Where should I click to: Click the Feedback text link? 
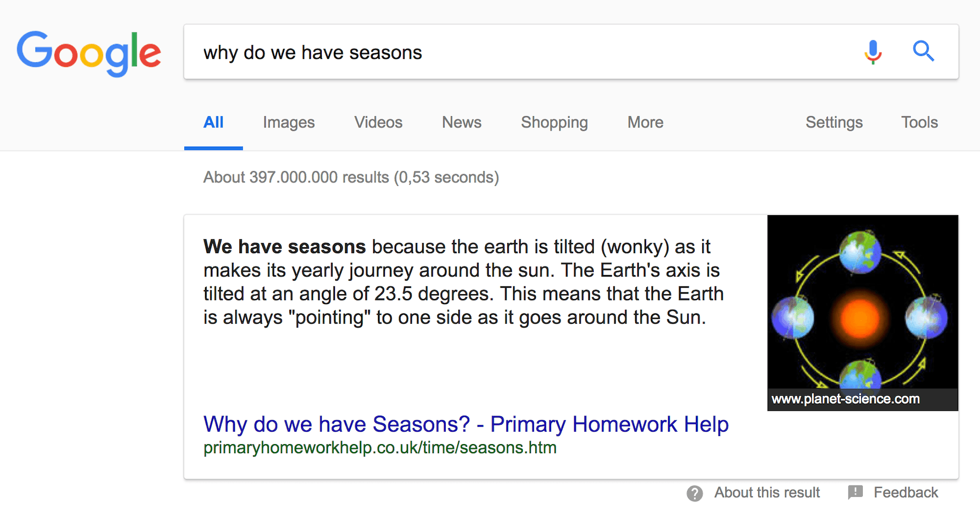click(905, 493)
